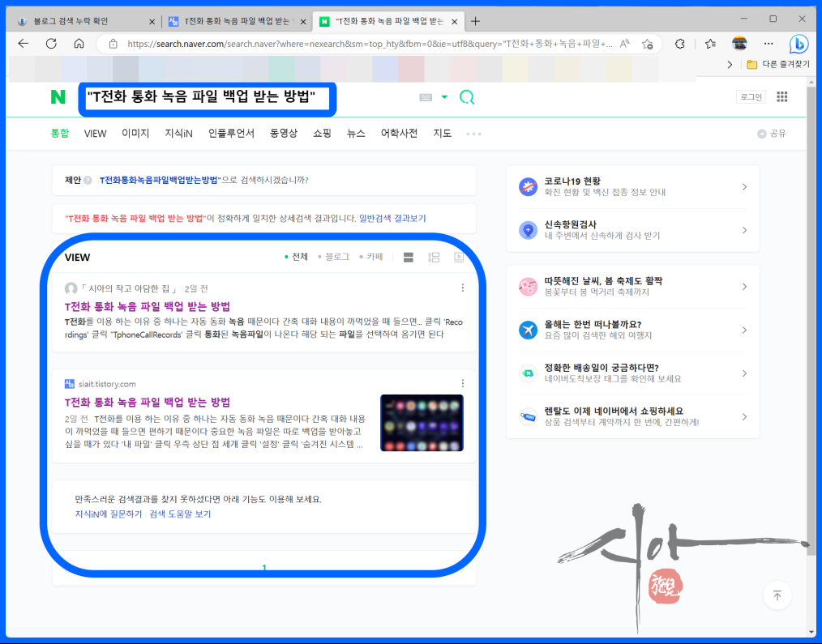Select the 블로그 filter in VIEW
The width and height of the screenshot is (822, 644).
(x=334, y=257)
